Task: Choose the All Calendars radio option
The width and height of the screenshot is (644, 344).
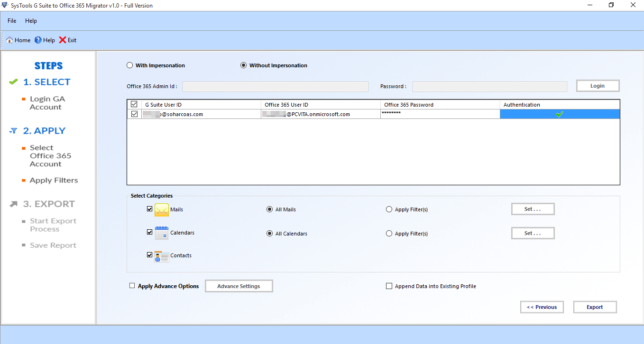Action: 270,234
